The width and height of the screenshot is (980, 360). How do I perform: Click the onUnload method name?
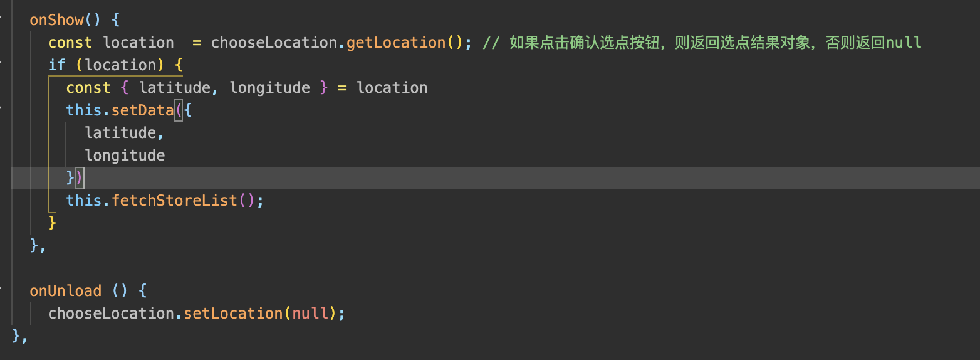(x=65, y=291)
